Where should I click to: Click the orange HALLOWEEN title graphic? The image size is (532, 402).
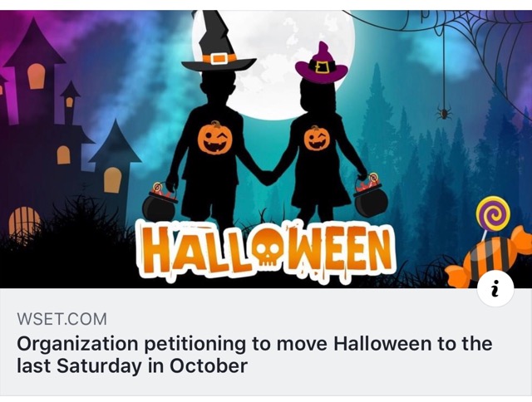point(266,250)
